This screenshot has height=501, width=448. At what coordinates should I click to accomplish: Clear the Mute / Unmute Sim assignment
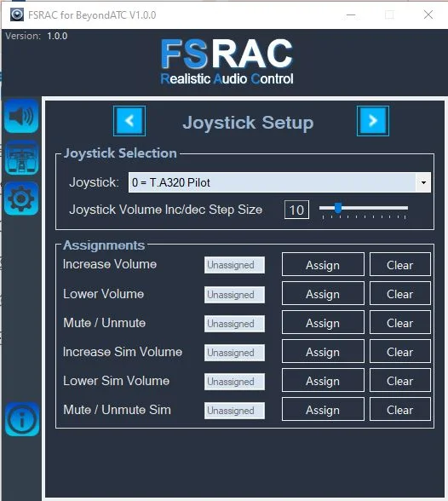click(x=400, y=410)
